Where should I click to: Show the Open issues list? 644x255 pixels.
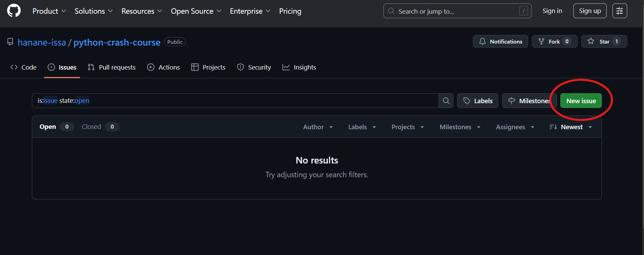48,127
